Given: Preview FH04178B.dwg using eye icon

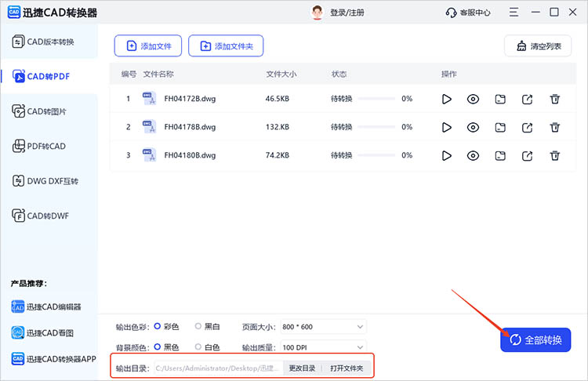Looking at the screenshot, I should click(x=473, y=128).
